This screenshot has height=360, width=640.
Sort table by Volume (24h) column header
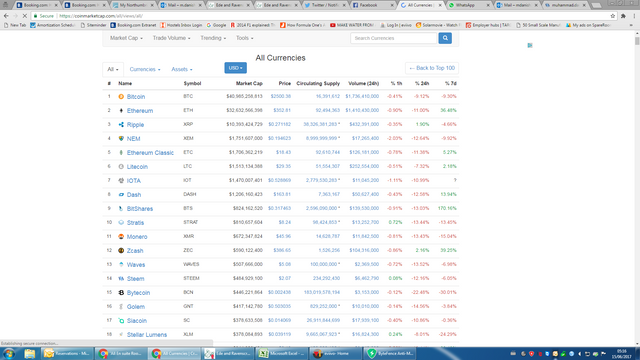pyautogui.click(x=363, y=83)
